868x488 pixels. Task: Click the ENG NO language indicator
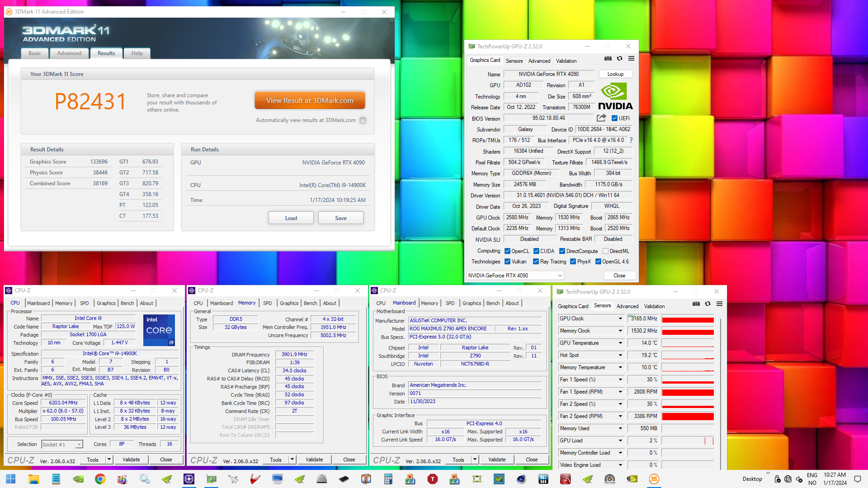tap(812, 479)
